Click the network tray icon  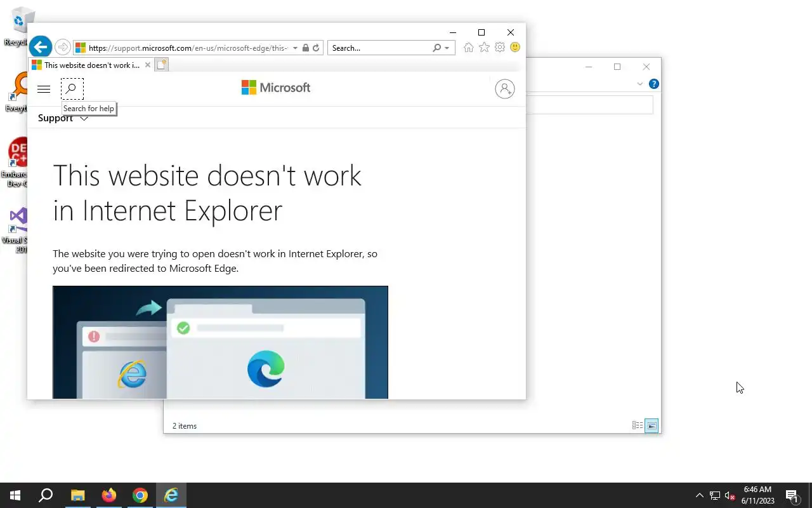(x=715, y=495)
